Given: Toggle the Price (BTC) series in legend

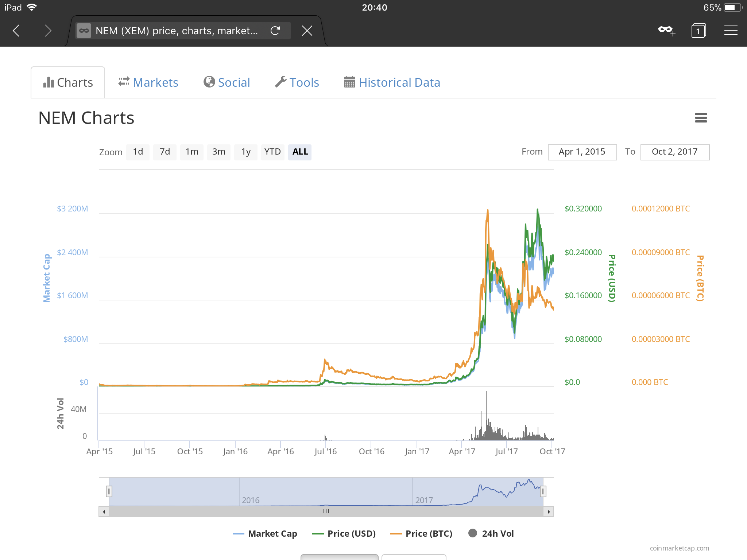Looking at the screenshot, I should (x=421, y=534).
